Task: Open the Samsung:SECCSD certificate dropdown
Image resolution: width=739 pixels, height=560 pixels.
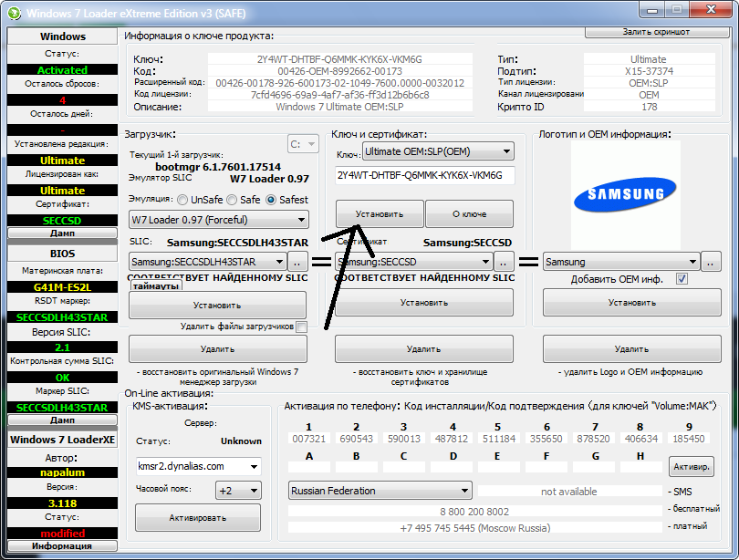Action: [x=414, y=262]
